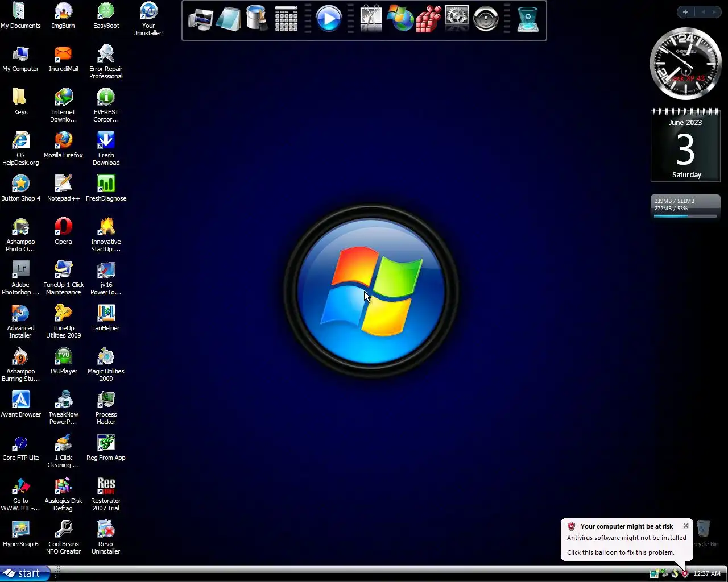728x582 pixels.
Task: Open the Button Shop 4 shortcut
Action: [x=20, y=189]
